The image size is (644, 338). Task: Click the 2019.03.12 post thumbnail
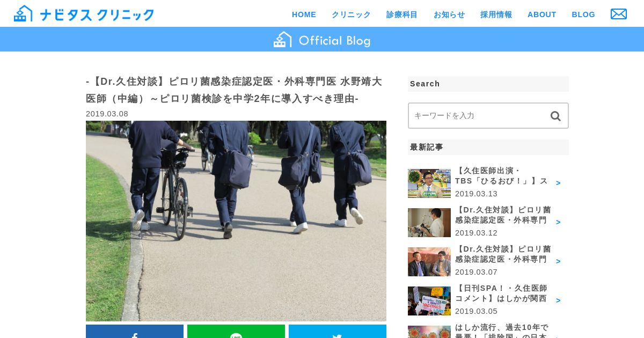pos(429,223)
